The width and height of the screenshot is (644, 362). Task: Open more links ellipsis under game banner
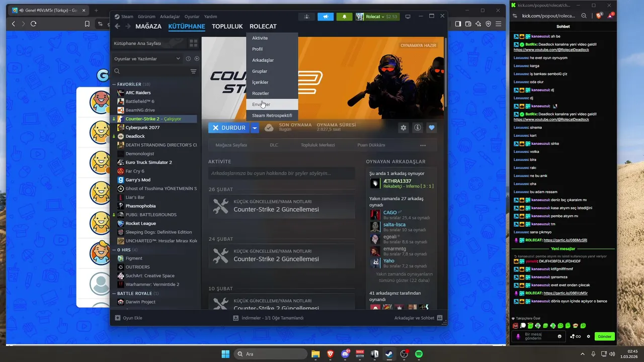423,145
